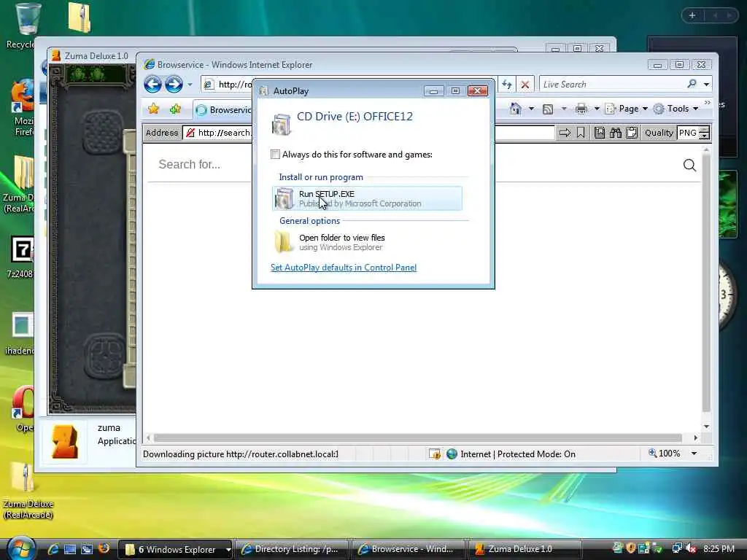Open the Tools menu
The width and height of the screenshot is (747, 560).
tap(676, 109)
